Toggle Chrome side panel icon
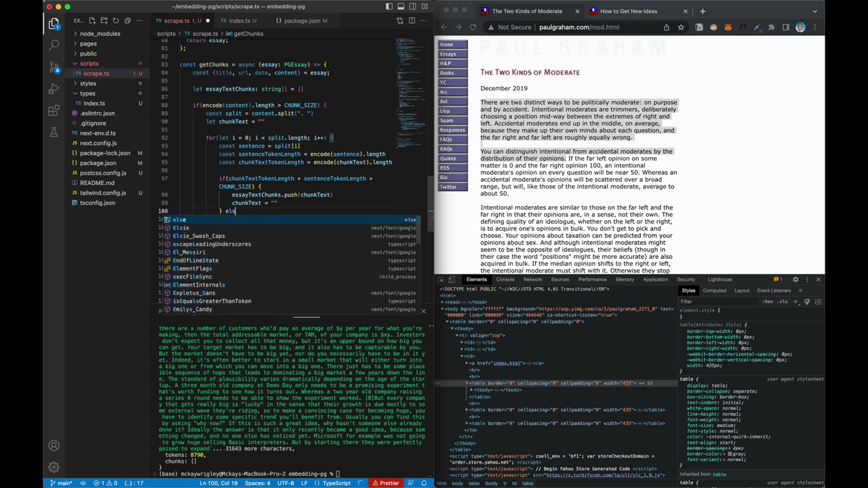Image resolution: width=868 pixels, height=488 pixels. (786, 28)
